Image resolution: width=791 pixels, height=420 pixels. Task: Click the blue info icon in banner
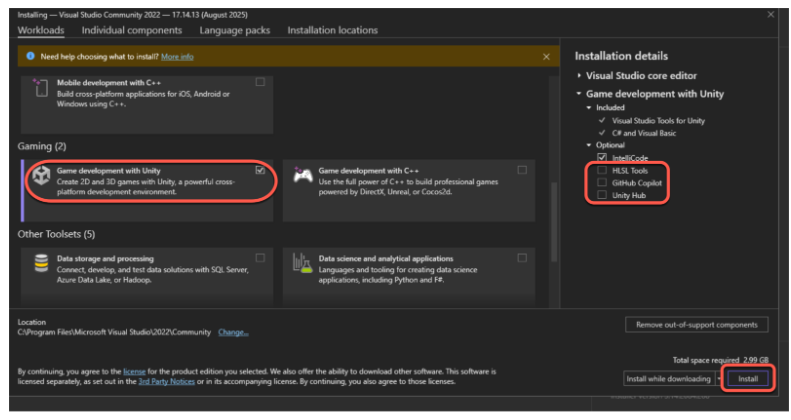30,57
